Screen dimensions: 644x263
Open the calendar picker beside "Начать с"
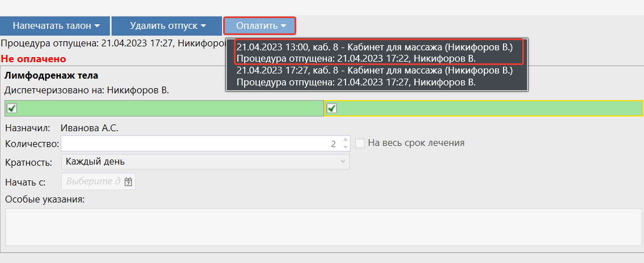(129, 182)
